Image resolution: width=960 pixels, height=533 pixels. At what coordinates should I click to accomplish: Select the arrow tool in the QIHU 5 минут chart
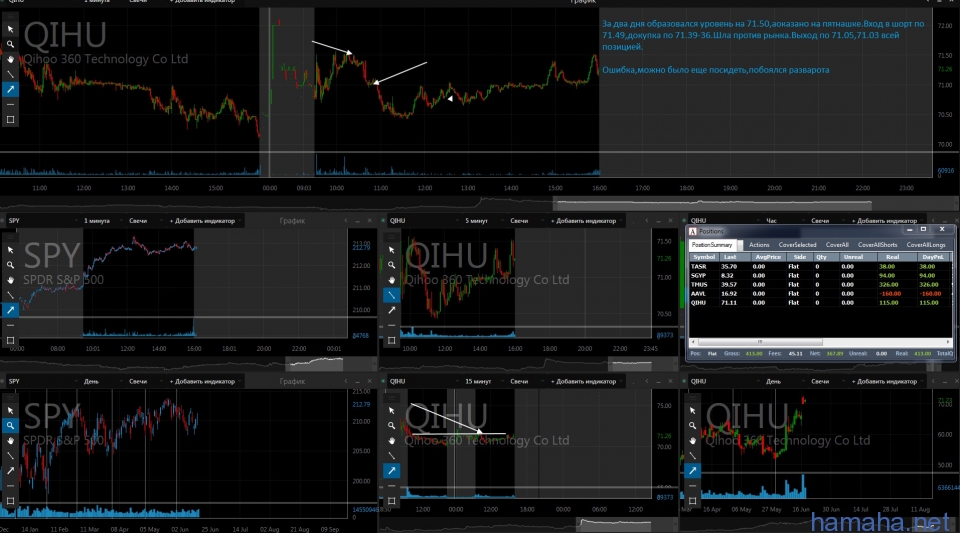392,310
